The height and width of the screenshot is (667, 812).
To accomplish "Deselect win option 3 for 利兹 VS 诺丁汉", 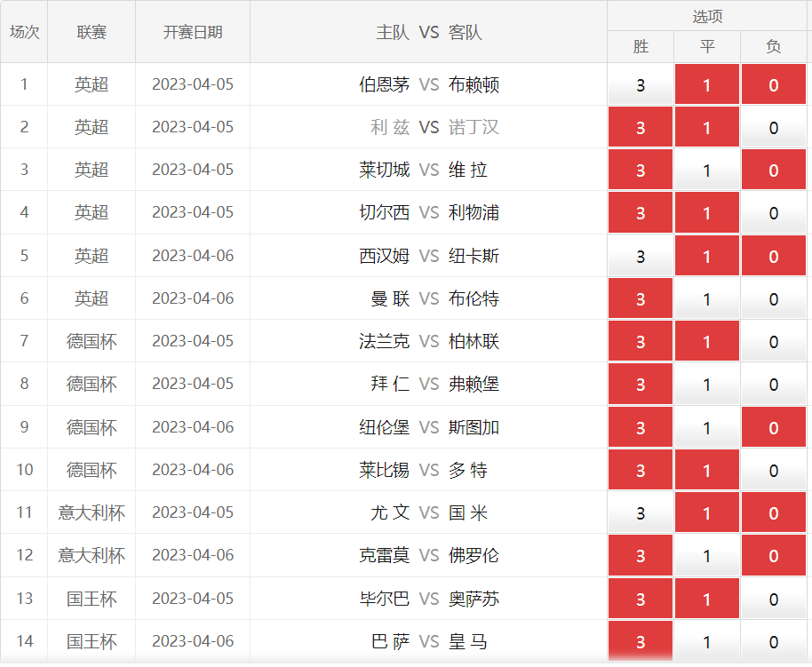I will 641,127.
